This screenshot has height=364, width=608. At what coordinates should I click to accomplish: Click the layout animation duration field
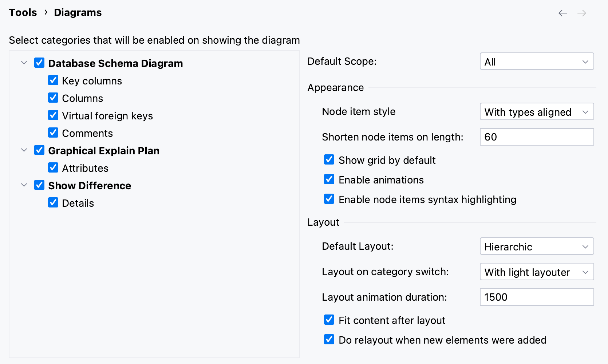[x=536, y=297]
